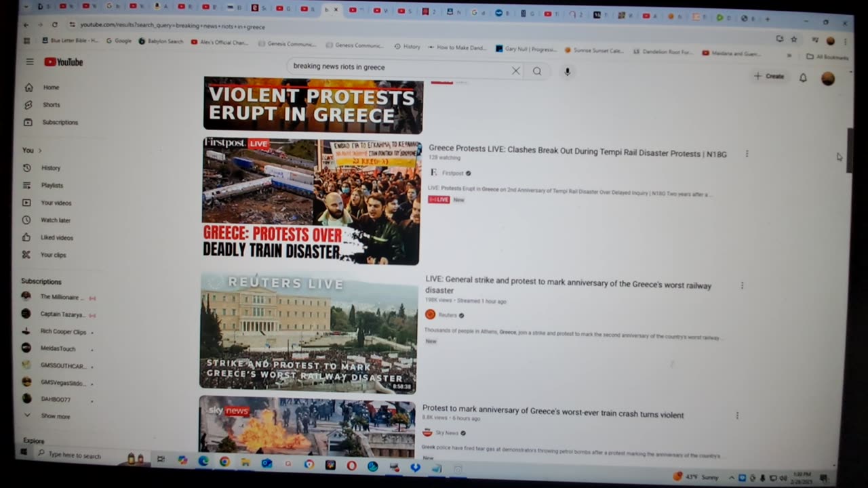The height and width of the screenshot is (488, 868).
Task: Open the Sky News channel name
Action: [x=446, y=433]
